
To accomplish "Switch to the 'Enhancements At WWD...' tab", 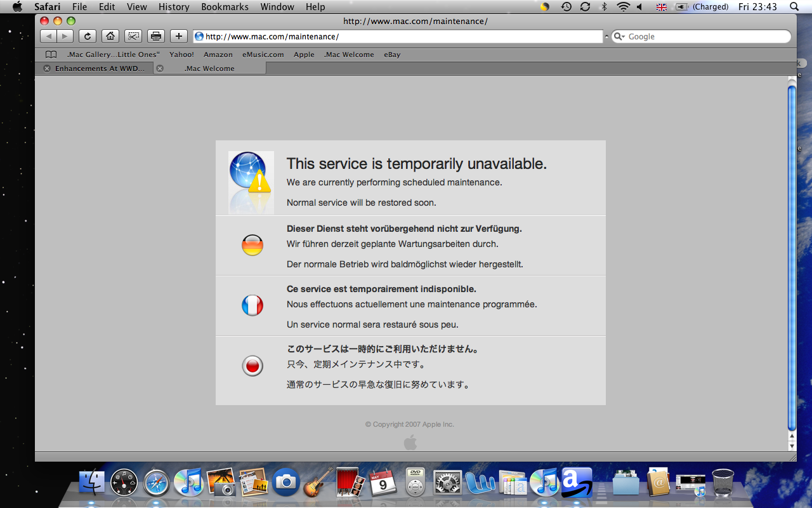I will 95,69.
